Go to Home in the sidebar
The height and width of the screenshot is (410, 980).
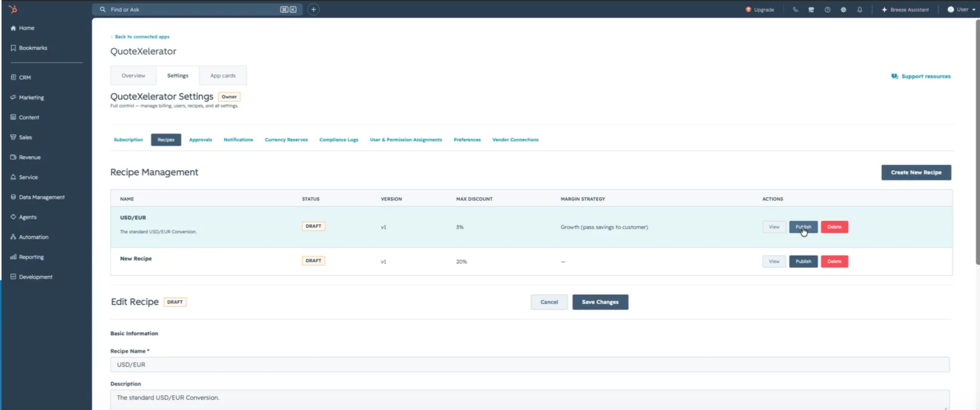tap(23, 28)
